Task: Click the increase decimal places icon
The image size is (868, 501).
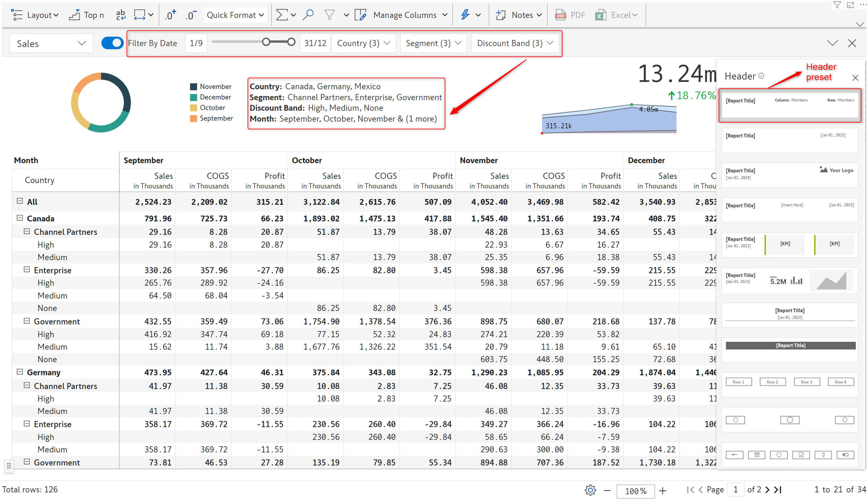Action: click(x=170, y=15)
